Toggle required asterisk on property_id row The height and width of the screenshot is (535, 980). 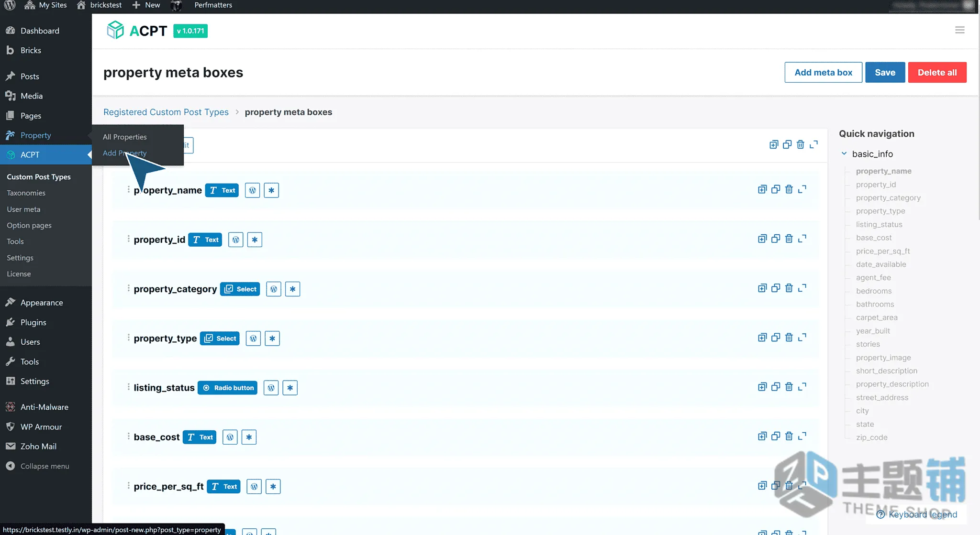pos(255,240)
